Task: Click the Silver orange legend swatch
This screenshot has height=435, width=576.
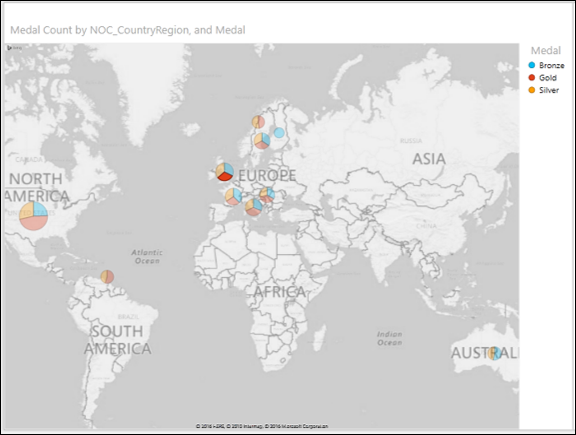Action: pyautogui.click(x=532, y=90)
